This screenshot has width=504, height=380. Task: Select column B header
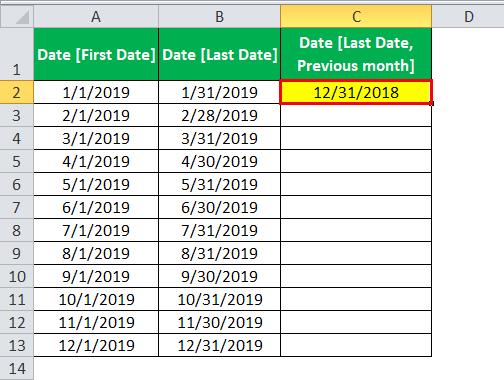click(219, 17)
